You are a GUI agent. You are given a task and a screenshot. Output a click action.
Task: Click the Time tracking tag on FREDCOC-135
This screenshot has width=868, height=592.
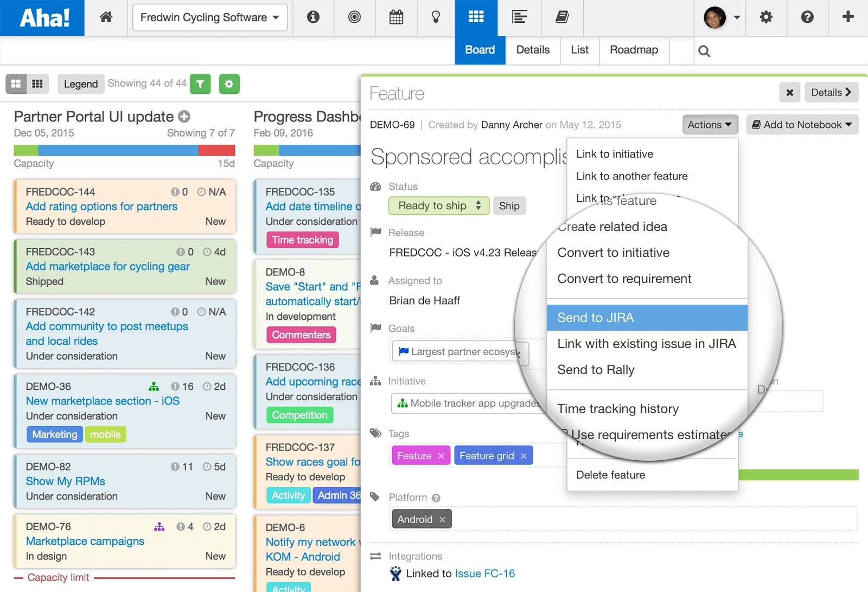[302, 240]
